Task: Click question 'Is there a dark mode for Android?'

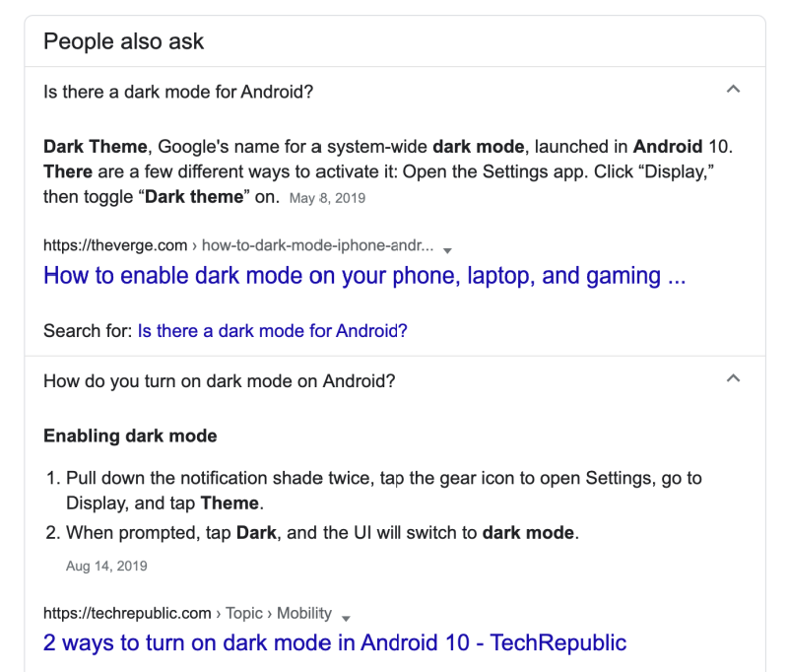Action: pyautogui.click(x=178, y=92)
